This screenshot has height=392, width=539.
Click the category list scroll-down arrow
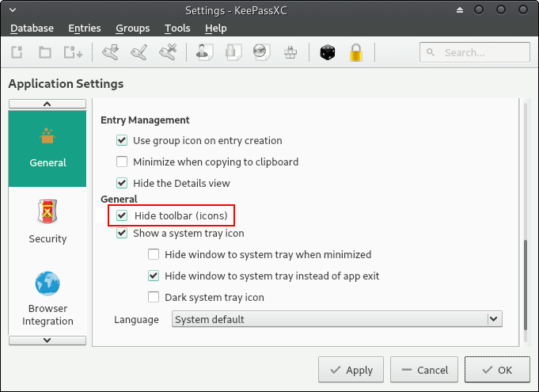click(47, 340)
